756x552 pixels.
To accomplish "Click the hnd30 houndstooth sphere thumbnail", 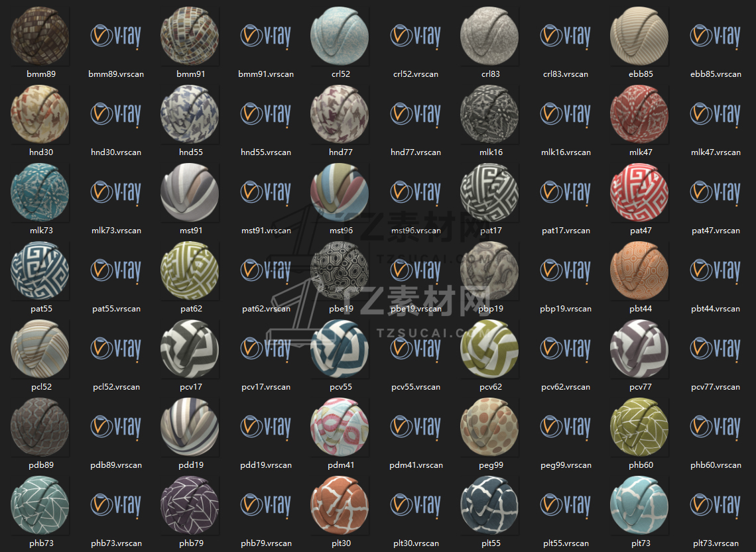I will [40, 114].
